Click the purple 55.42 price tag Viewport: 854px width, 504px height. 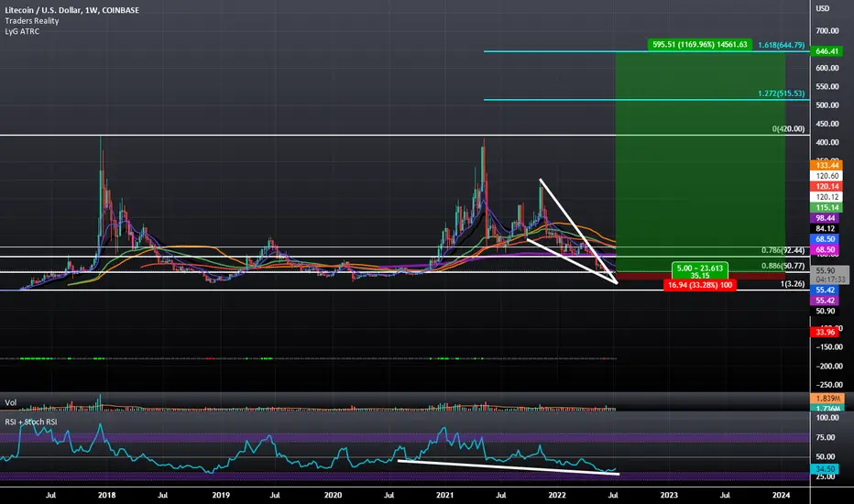827,301
